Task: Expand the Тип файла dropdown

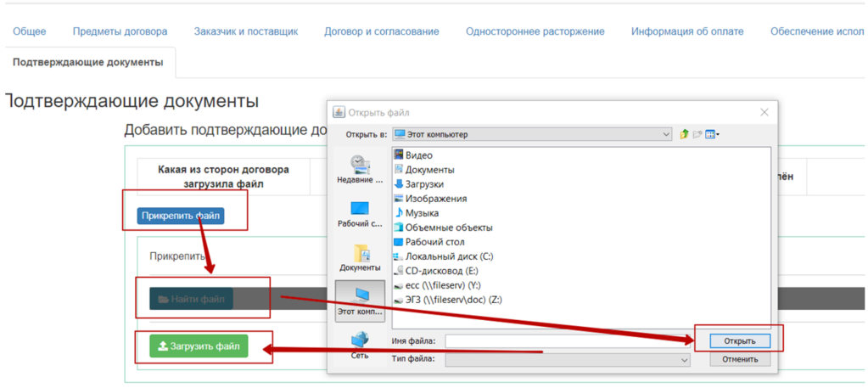Action: tap(684, 360)
